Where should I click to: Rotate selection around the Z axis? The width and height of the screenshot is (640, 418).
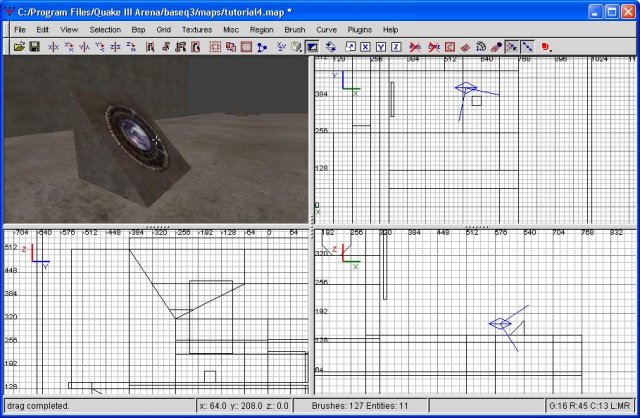pyautogui.click(x=131, y=47)
